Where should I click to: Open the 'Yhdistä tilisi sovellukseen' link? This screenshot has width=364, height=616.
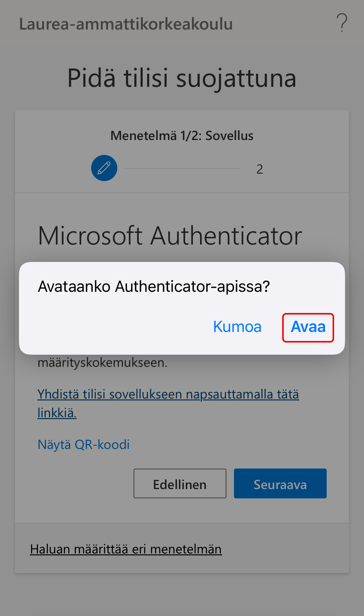tap(168, 394)
